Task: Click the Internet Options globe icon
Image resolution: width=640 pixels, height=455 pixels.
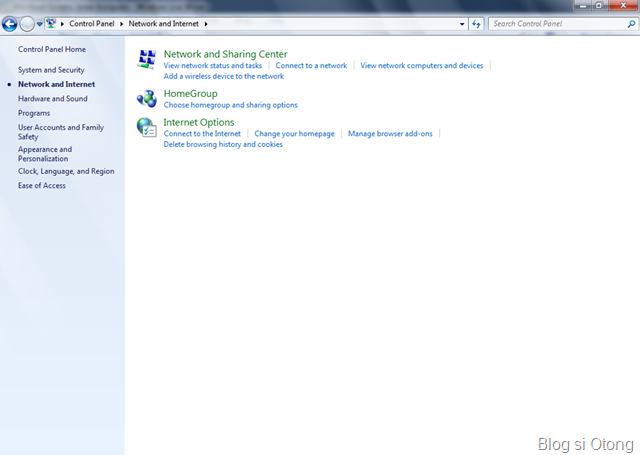Action: coord(147,127)
